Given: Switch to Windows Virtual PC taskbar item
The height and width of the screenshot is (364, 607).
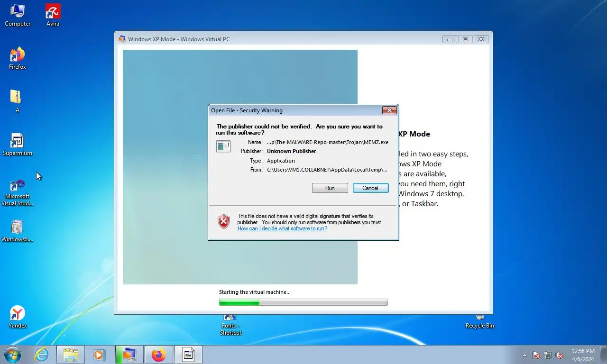Looking at the screenshot, I should click(129, 355).
